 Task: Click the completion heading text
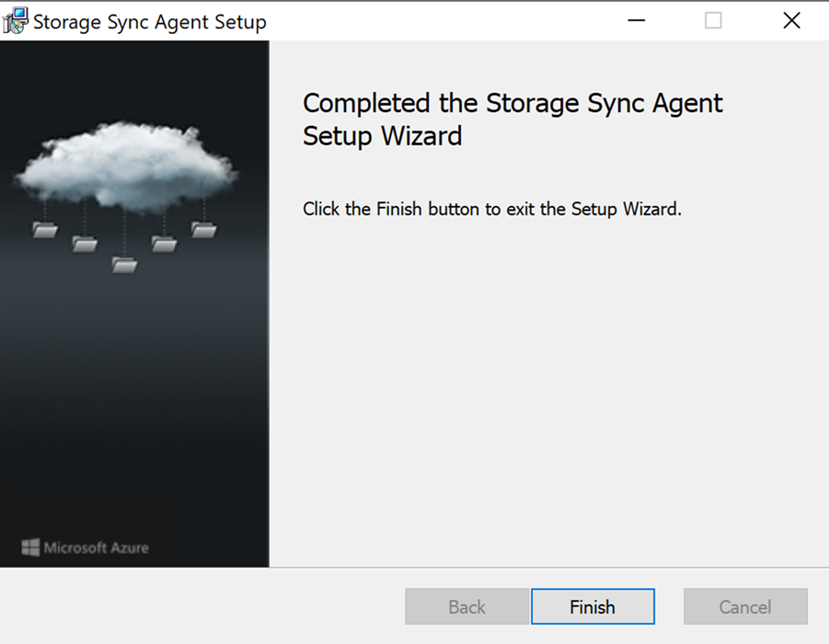coord(511,120)
